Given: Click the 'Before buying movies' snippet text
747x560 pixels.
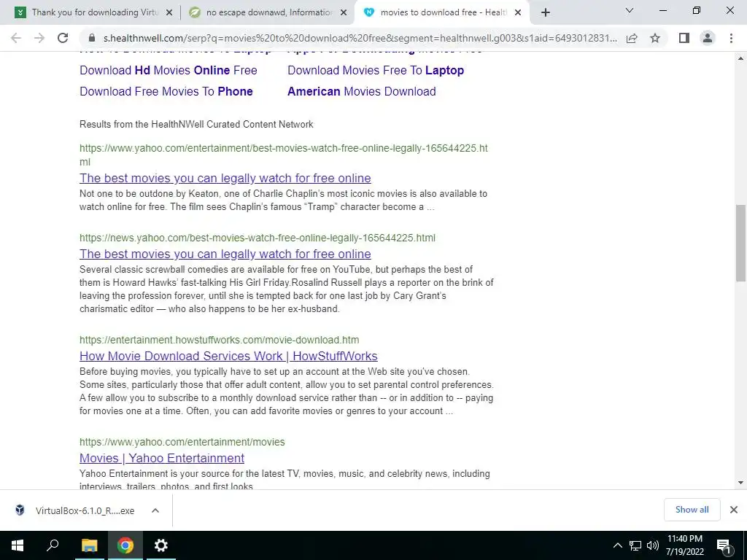Looking at the screenshot, I should (286, 391).
